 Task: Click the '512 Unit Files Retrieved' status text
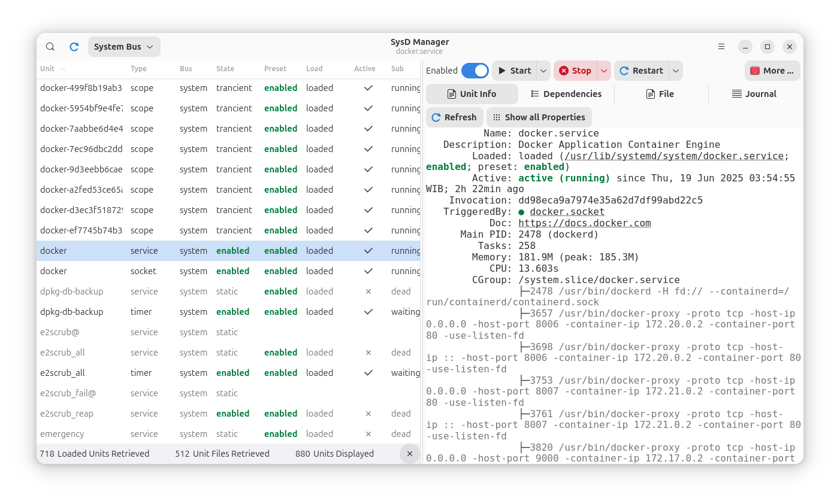tap(222, 454)
